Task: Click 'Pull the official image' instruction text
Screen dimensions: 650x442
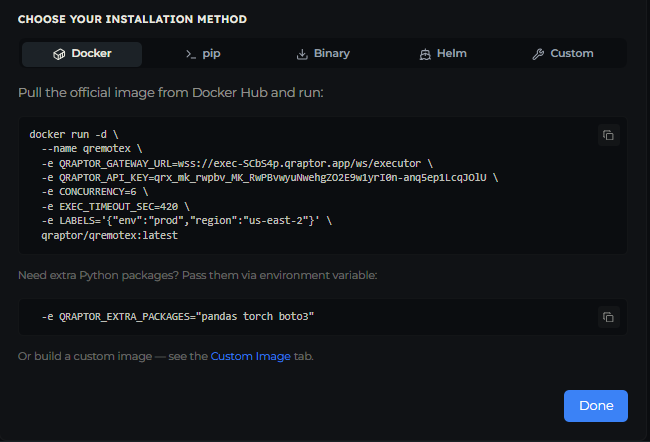Action: (x=171, y=92)
